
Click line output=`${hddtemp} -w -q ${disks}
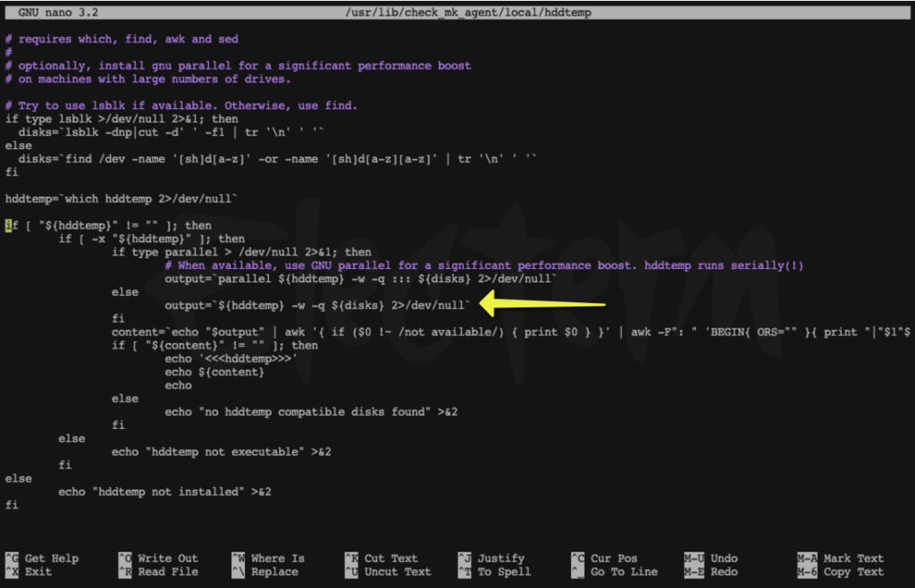318,305
